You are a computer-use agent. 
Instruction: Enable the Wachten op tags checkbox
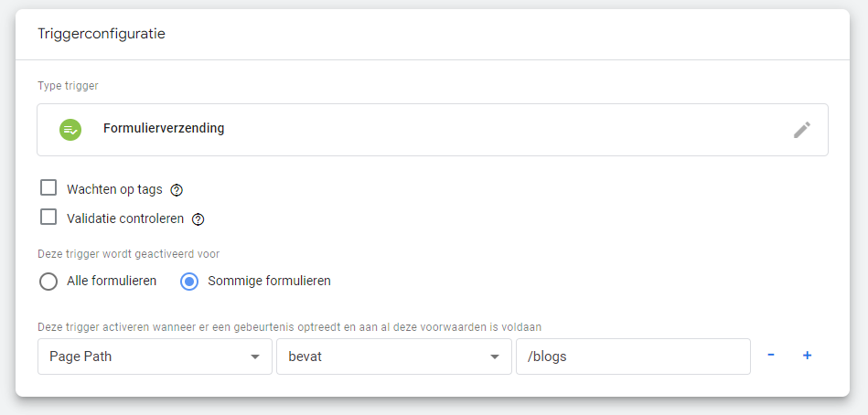(48, 188)
